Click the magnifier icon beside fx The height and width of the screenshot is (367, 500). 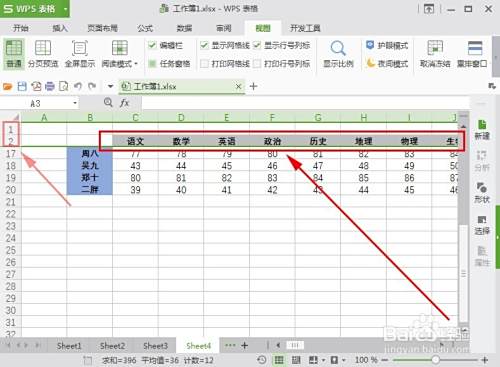tap(108, 102)
